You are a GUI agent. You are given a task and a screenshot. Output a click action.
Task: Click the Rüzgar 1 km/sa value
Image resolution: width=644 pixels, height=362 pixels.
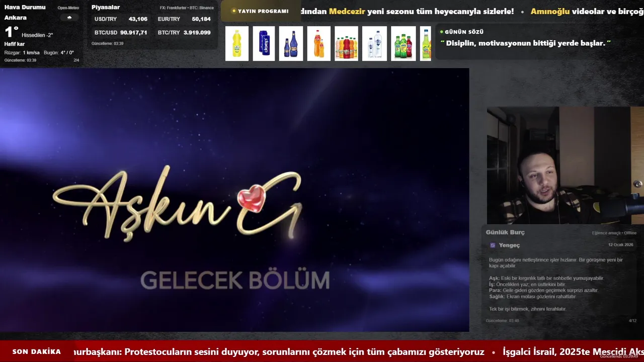coord(22,52)
